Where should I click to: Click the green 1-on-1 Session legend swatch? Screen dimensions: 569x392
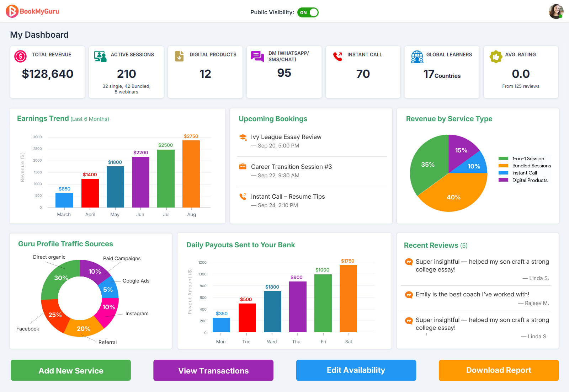coord(503,159)
